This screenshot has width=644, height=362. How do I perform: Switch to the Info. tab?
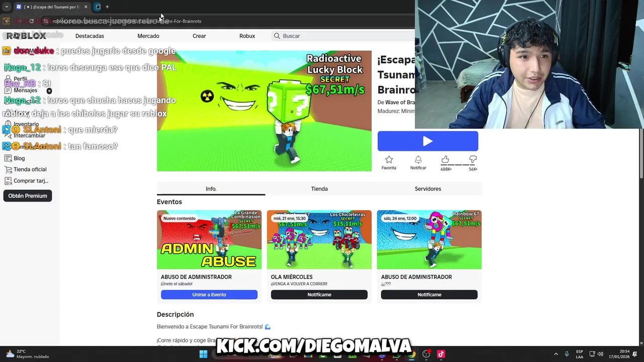tap(211, 189)
